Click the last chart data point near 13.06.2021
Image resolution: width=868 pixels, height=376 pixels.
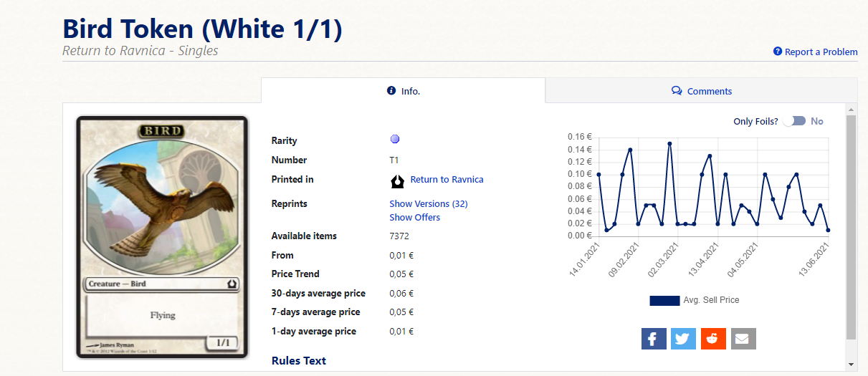pos(828,230)
